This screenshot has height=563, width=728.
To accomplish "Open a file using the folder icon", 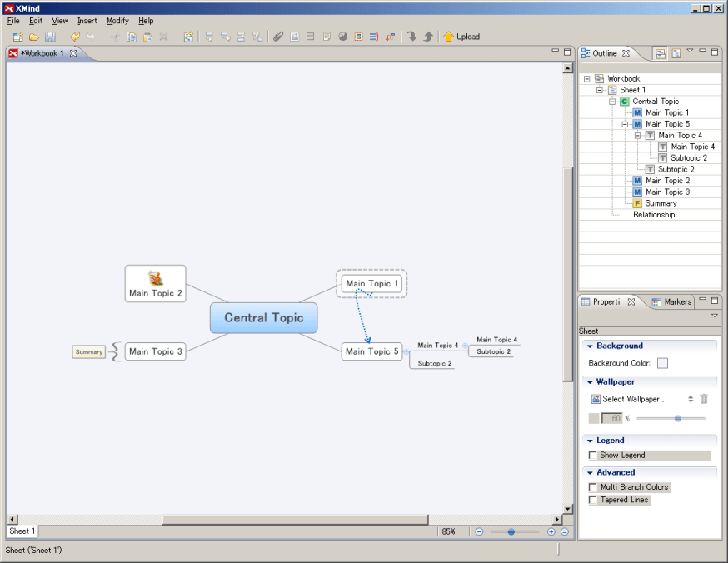I will 34,37.
